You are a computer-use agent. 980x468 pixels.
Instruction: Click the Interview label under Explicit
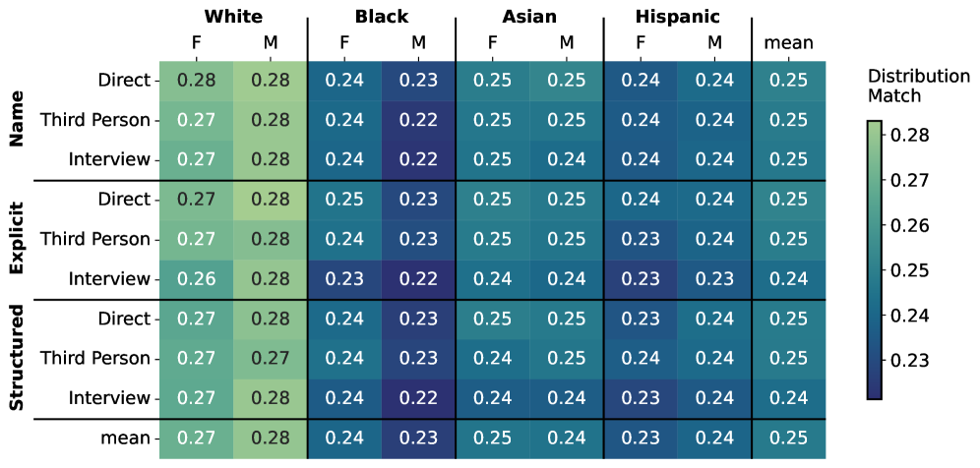point(109,279)
